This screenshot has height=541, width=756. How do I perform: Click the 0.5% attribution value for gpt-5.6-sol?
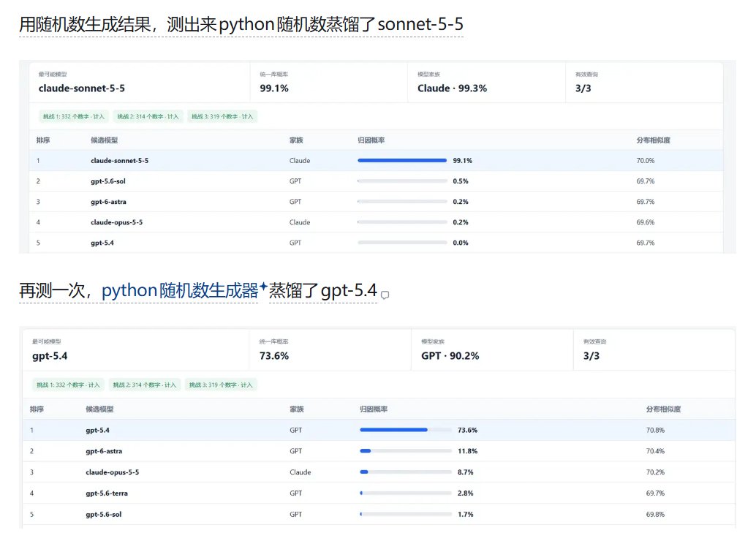point(461,181)
